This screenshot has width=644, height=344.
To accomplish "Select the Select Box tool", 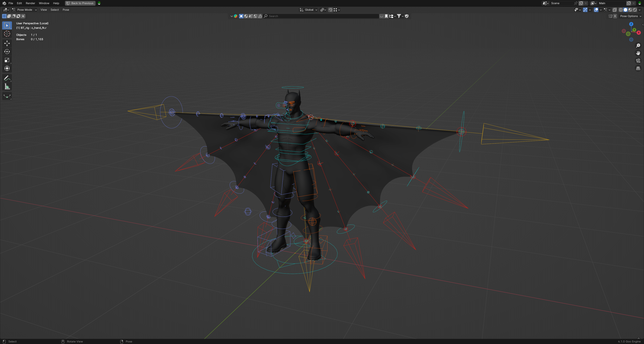I will [x=7, y=25].
